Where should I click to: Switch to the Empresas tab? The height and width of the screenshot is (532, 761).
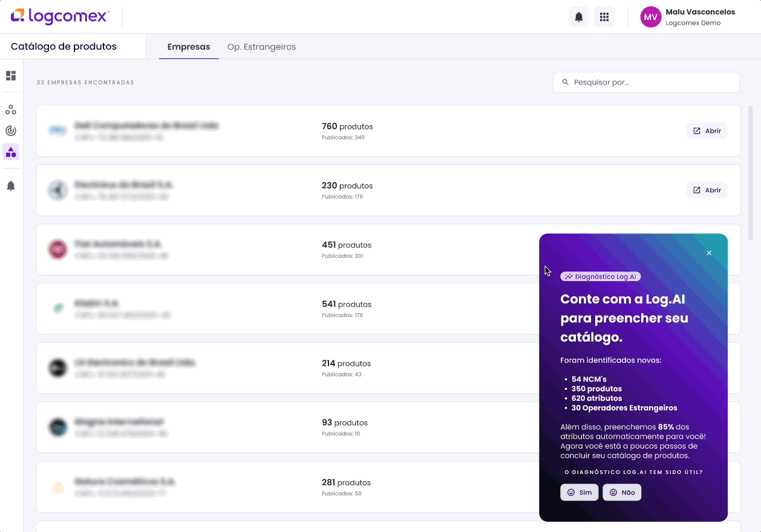pyautogui.click(x=189, y=47)
